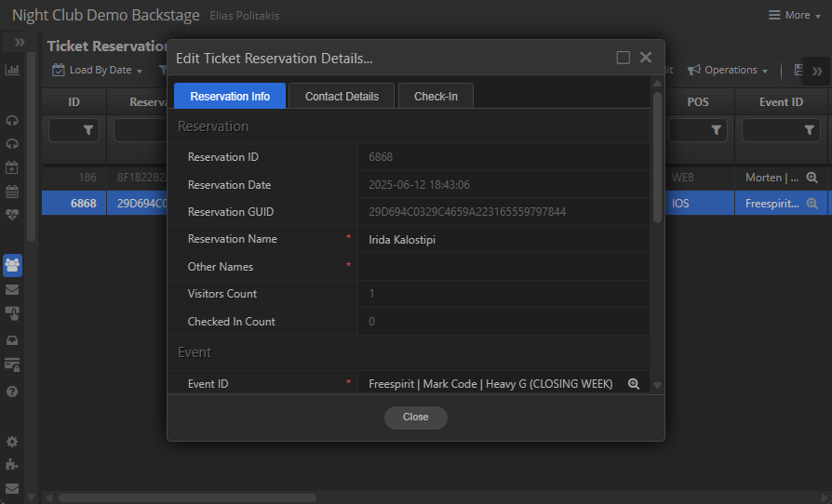This screenshot has width=832, height=504.
Task: Open the Load By Date dropdown
Action: click(x=97, y=70)
